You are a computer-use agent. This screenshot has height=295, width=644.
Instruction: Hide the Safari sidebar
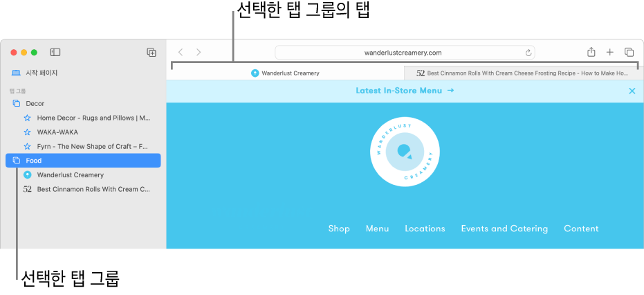[x=55, y=52]
